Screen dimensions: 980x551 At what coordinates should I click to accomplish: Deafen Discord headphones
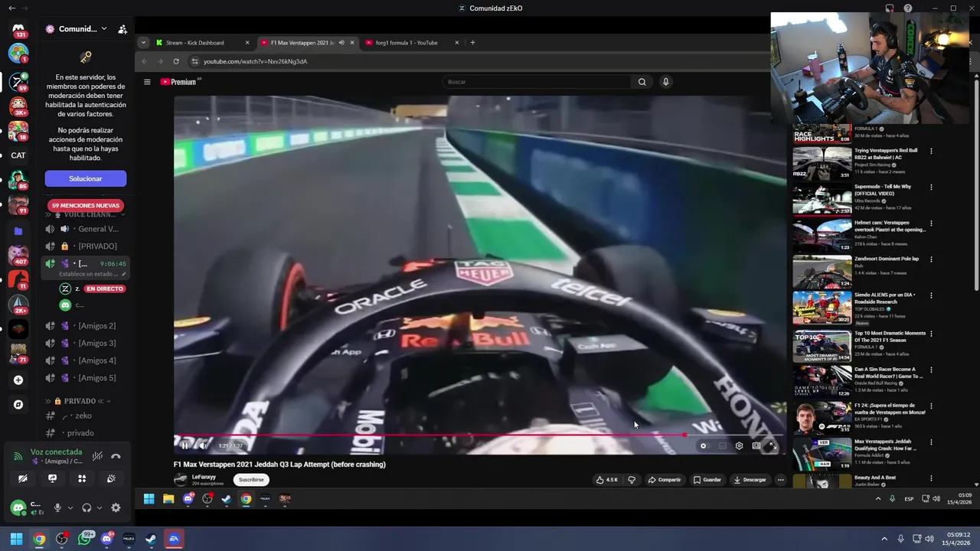click(87, 507)
